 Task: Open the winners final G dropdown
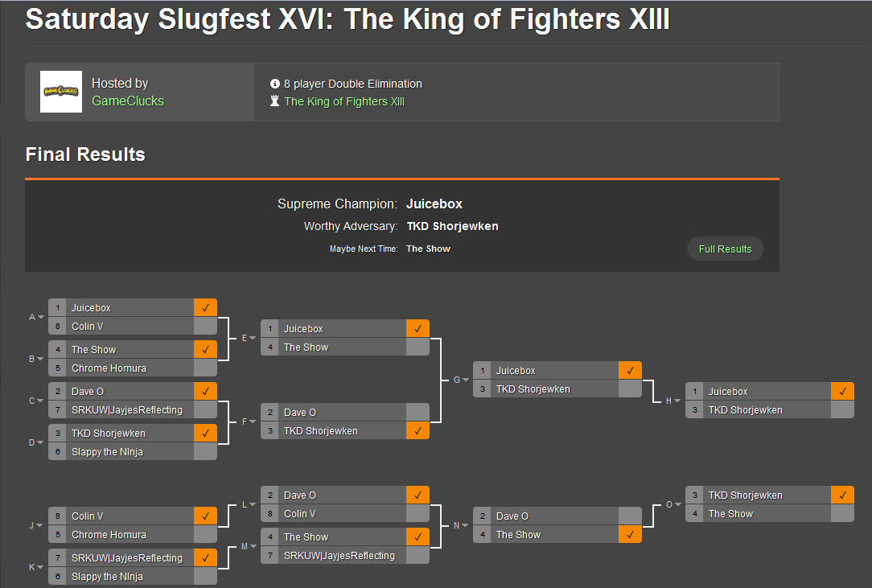459,379
